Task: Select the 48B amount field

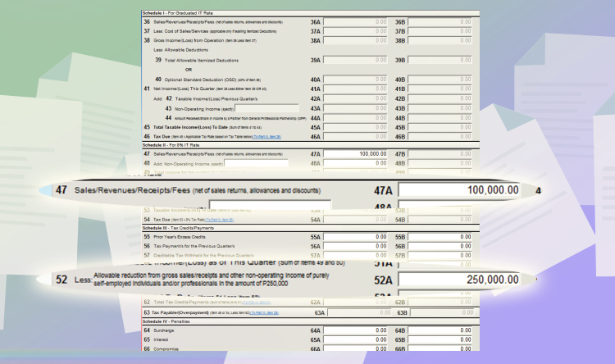Action: point(440,163)
